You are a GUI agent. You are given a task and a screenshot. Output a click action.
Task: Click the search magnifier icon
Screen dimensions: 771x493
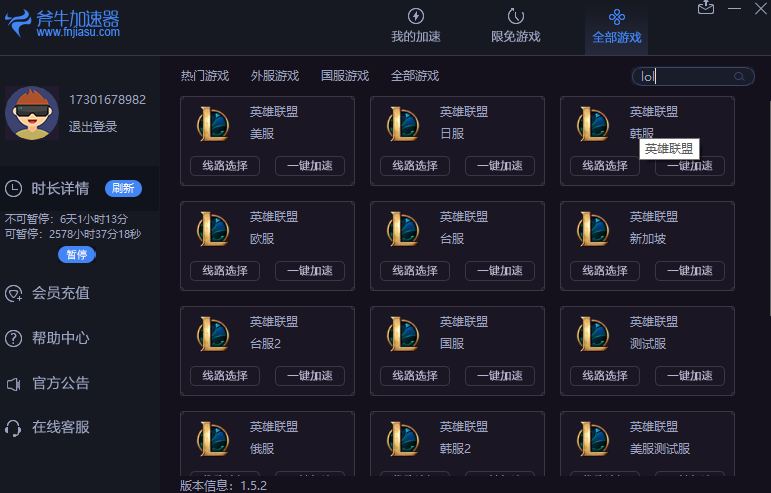point(740,76)
